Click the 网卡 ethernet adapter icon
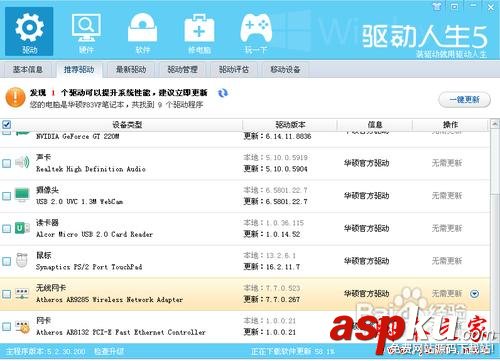Image resolution: width=500 pixels, height=361 pixels. tap(22, 326)
